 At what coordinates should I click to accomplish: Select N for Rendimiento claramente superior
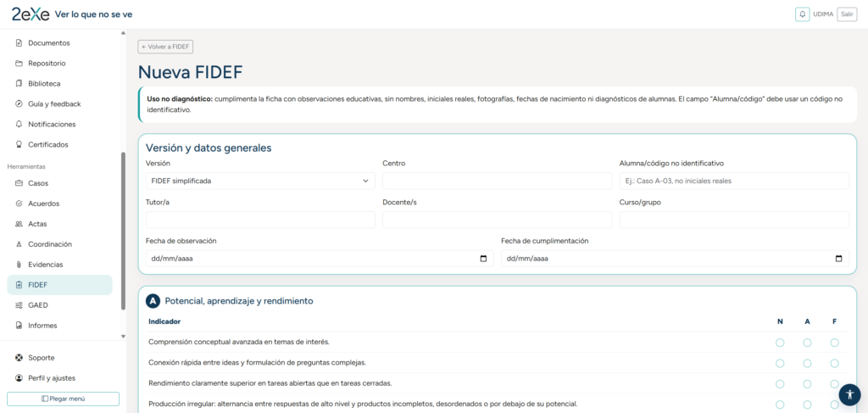tap(780, 383)
